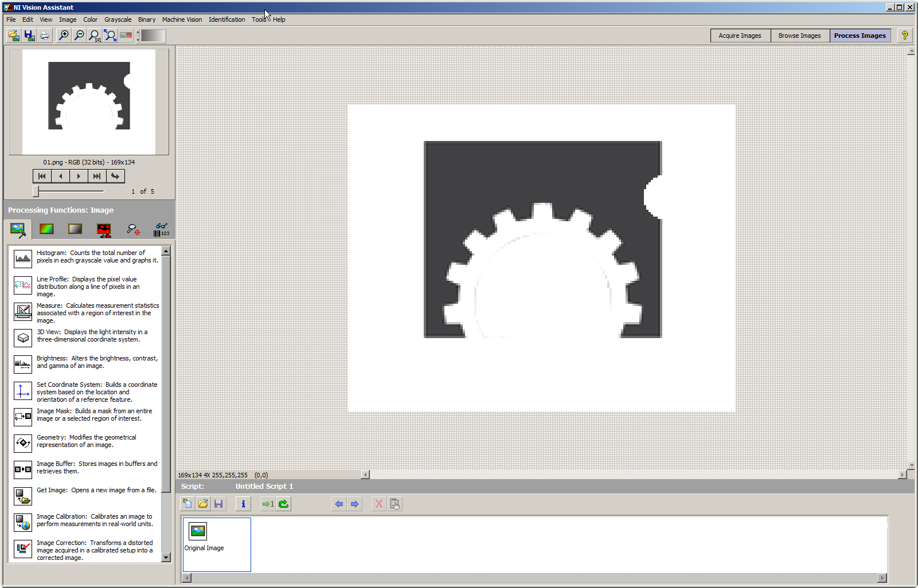
Task: Select the Image Calibration function icon
Action: (x=23, y=523)
